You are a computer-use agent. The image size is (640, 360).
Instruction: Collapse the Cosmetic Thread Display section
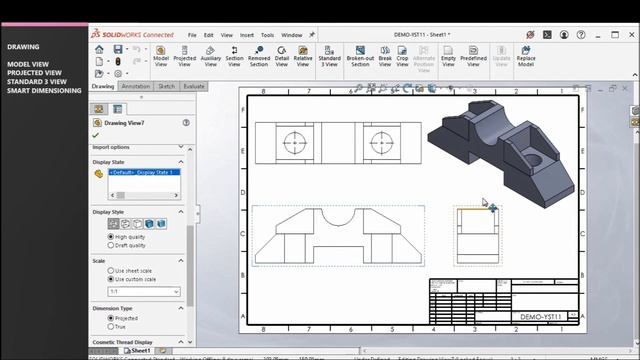pos(181,342)
